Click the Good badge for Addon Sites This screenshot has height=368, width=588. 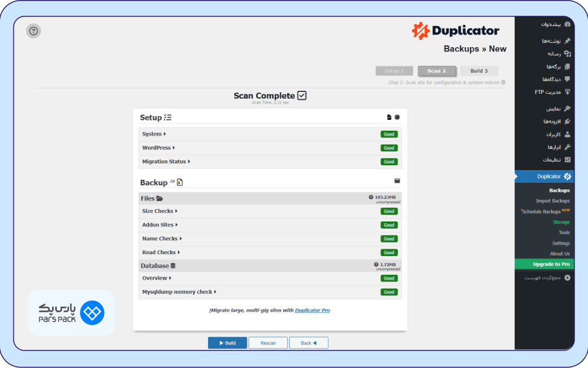click(389, 225)
